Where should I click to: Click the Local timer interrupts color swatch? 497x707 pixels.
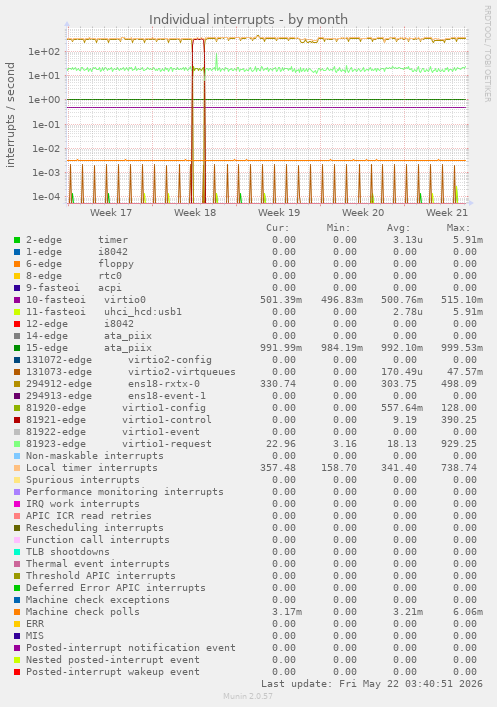(17, 468)
